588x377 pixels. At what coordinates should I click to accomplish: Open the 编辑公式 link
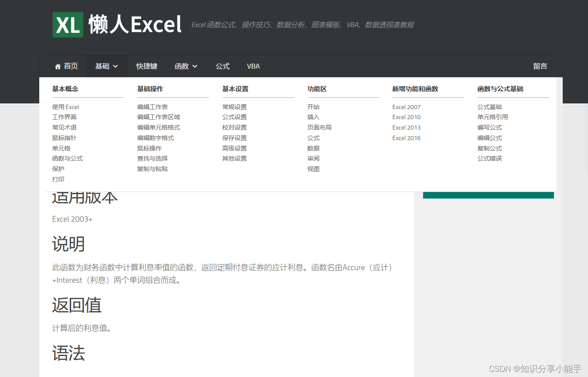coord(490,138)
